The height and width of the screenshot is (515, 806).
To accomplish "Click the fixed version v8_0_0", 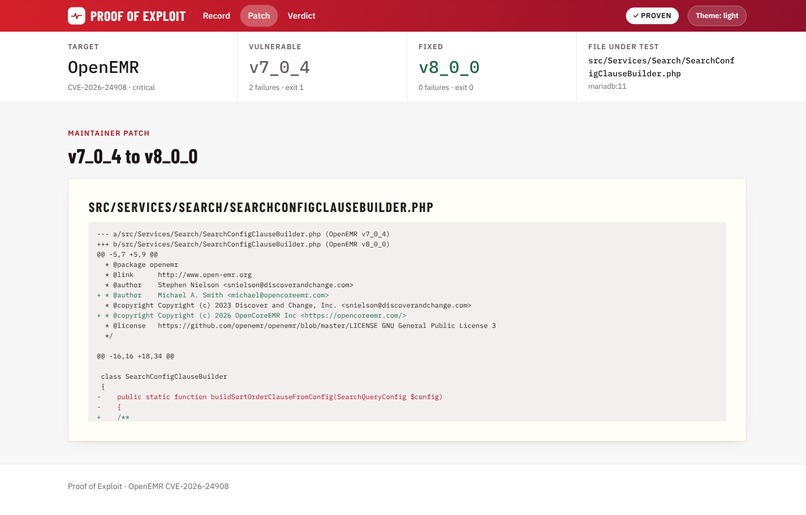I will pos(449,67).
